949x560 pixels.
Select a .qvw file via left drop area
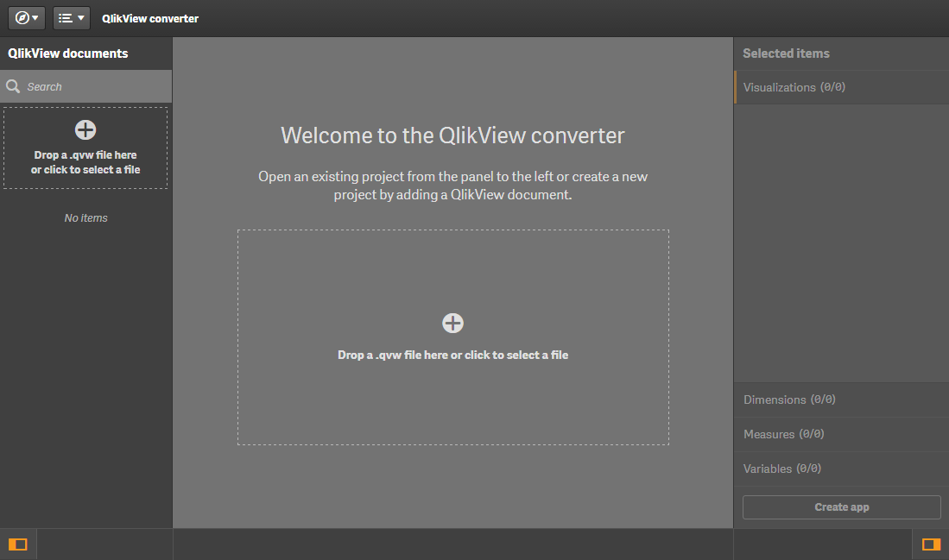[85, 148]
